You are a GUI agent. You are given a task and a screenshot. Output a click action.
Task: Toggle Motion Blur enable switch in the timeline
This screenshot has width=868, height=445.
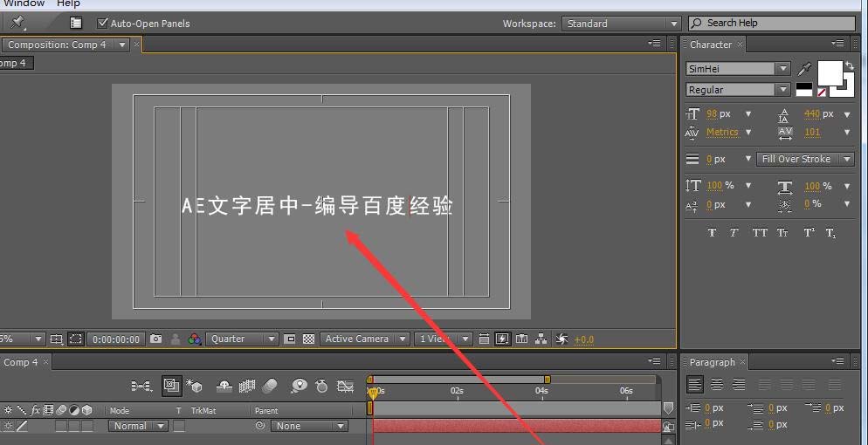(271, 386)
